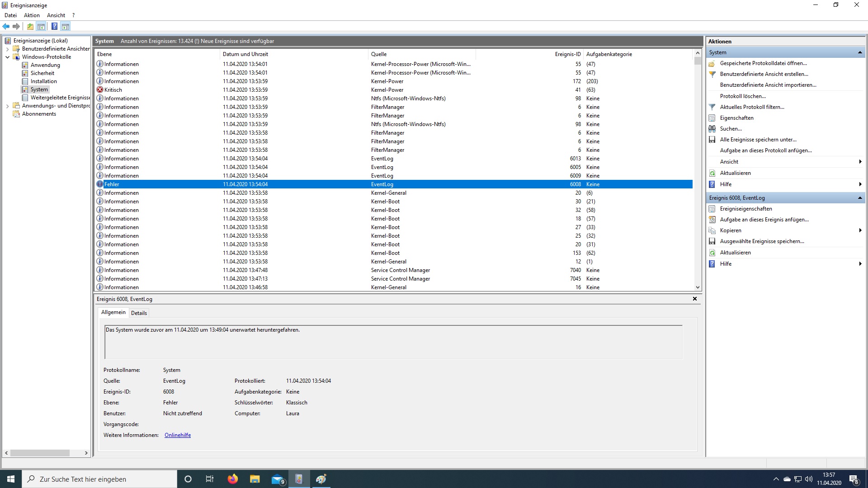868x488 pixels.
Task: Switch to the Details tab
Action: tap(139, 313)
